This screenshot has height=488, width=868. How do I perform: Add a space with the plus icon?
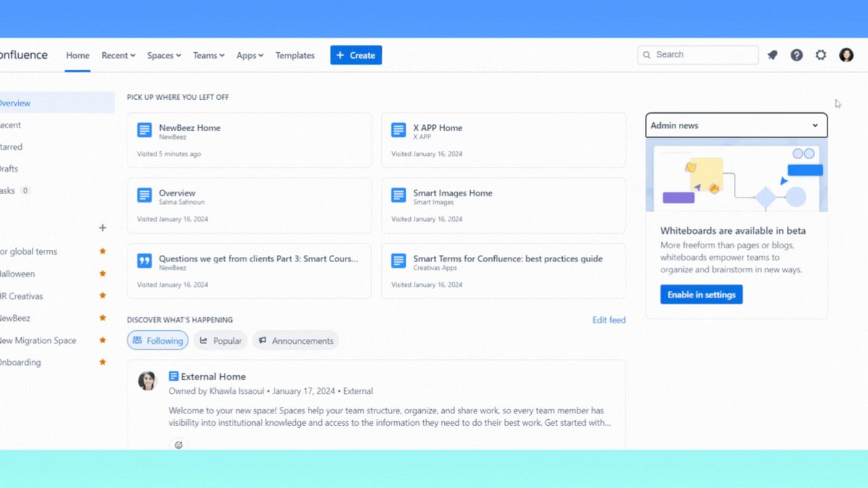point(102,227)
